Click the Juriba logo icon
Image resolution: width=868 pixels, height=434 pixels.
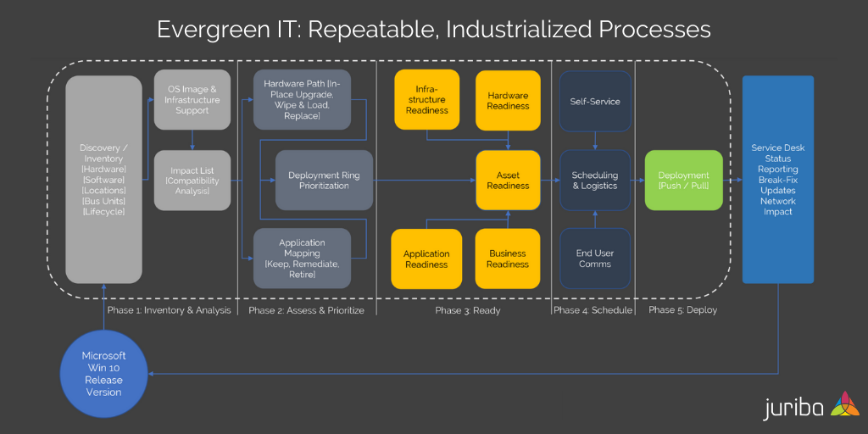pyautogui.click(x=843, y=403)
